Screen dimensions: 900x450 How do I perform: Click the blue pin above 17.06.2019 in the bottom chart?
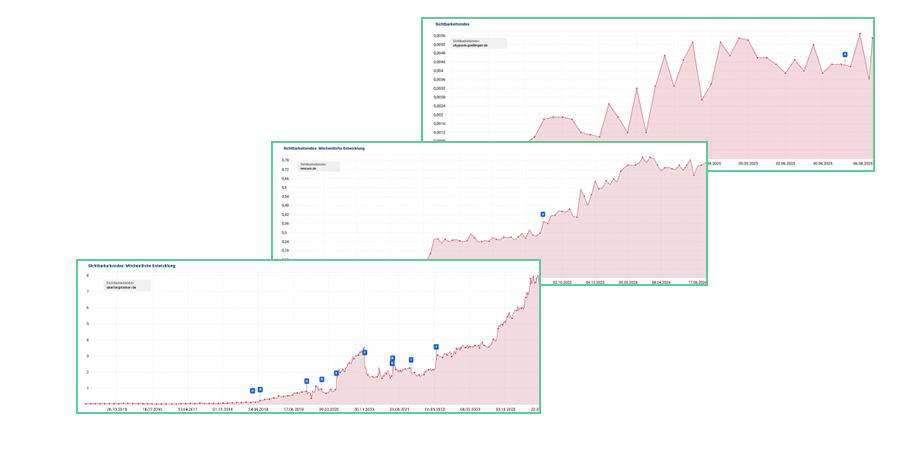pyautogui.click(x=307, y=381)
